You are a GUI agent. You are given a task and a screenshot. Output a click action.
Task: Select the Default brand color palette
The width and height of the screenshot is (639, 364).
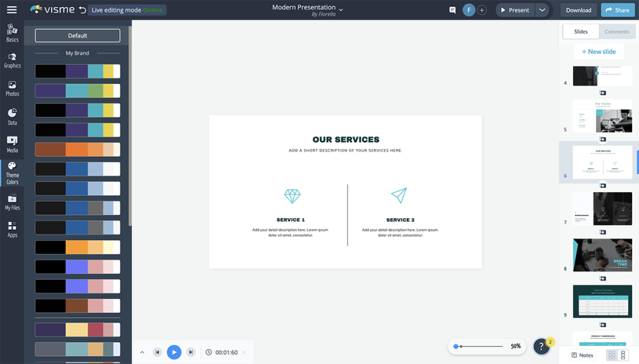(x=77, y=36)
